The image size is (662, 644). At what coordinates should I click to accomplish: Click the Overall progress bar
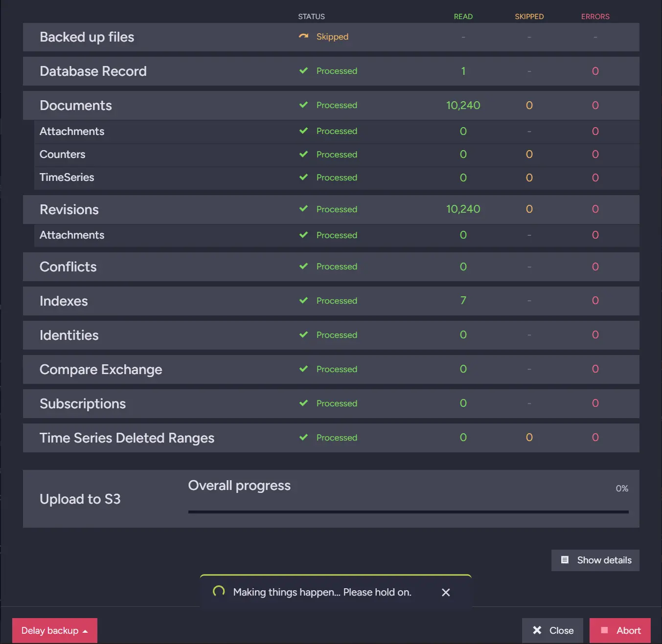(x=408, y=512)
